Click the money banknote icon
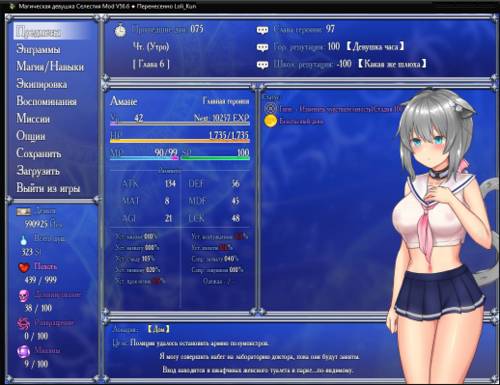The height and width of the screenshot is (385, 500). (24, 211)
